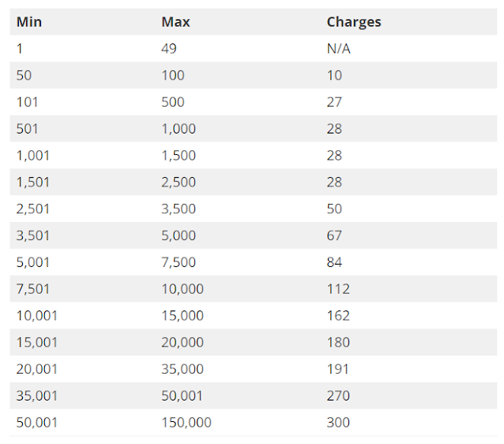The width and height of the screenshot is (504, 444).
Task: Click the Min column header
Action: [x=29, y=22]
